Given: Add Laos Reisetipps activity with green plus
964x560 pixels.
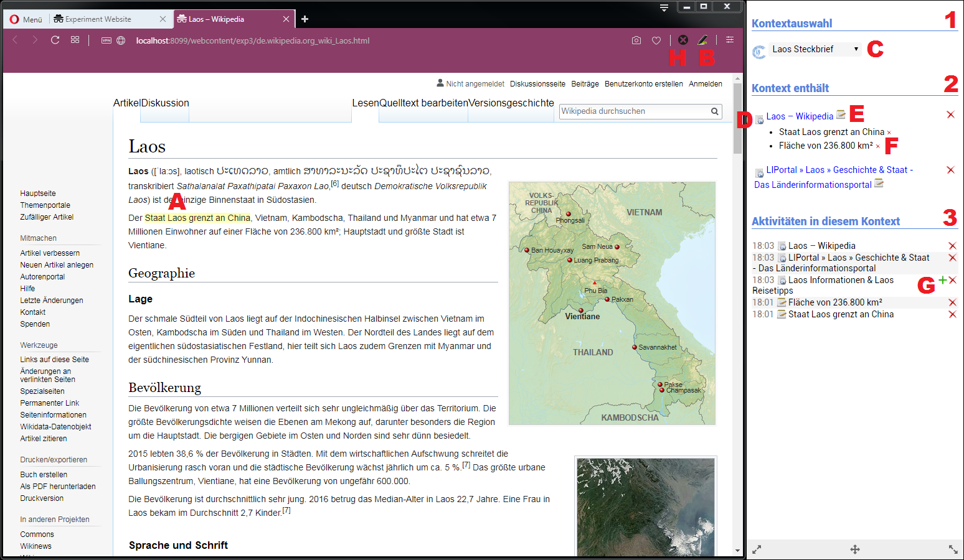Looking at the screenshot, I should [x=942, y=280].
